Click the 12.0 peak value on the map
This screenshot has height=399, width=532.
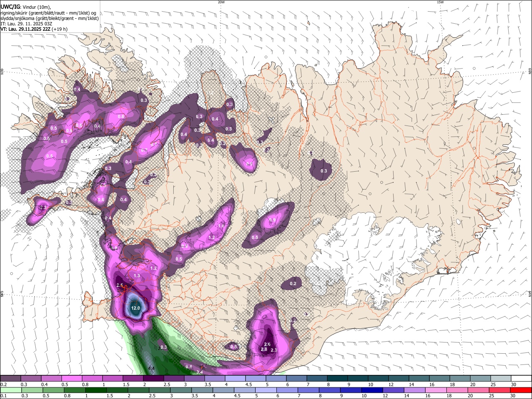coord(135,308)
